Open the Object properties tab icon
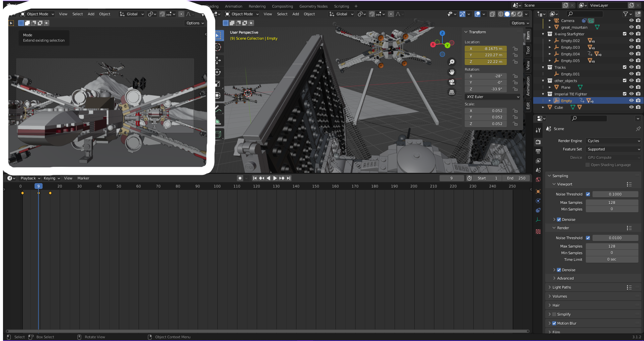Image resolution: width=644 pixels, height=341 pixels. 538,192
